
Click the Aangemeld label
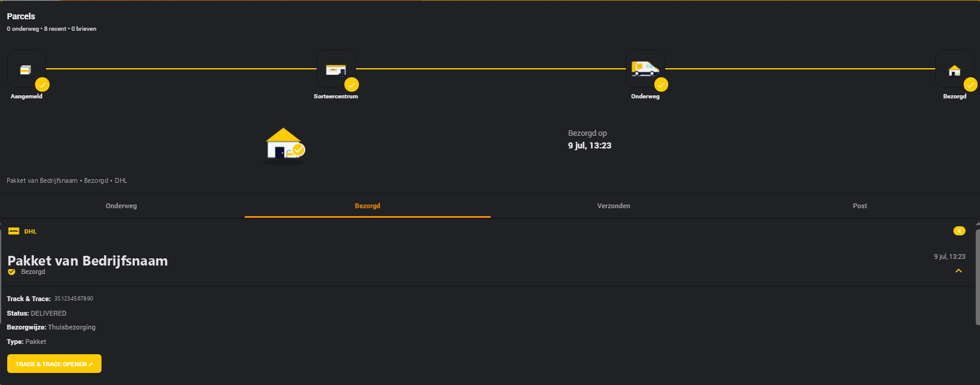[27, 97]
